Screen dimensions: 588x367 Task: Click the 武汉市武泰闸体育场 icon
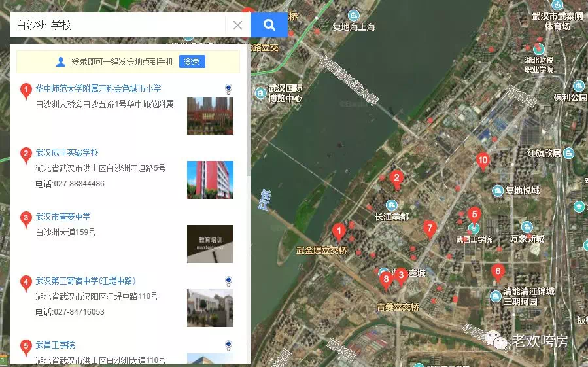click(558, 5)
